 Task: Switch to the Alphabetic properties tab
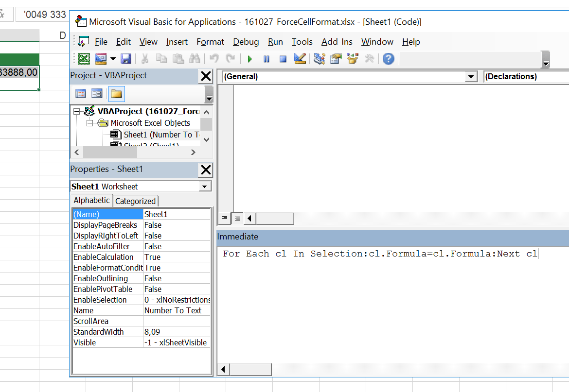92,200
